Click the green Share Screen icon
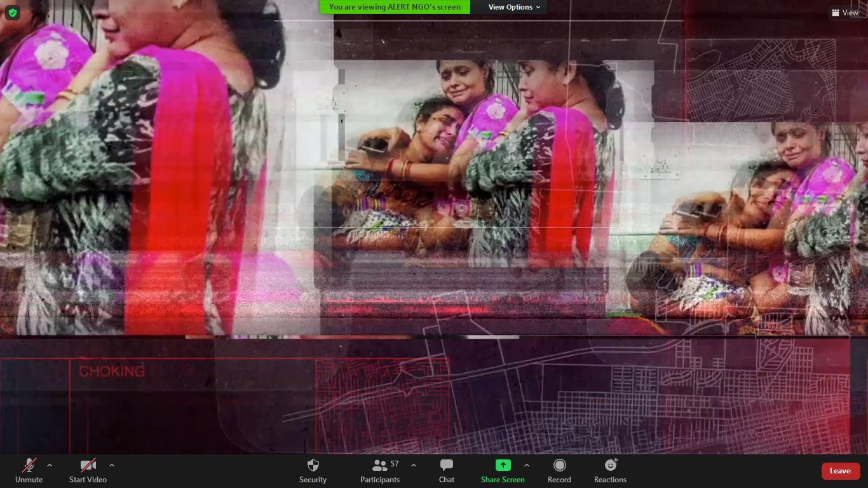 503,465
